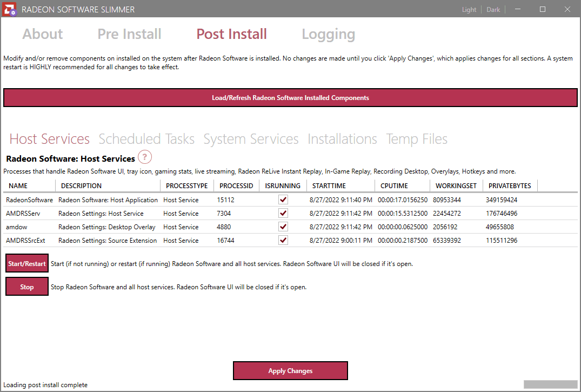Viewport: 581px width, 392px height.
Task: Click private bytes value 115511296
Action: point(502,241)
